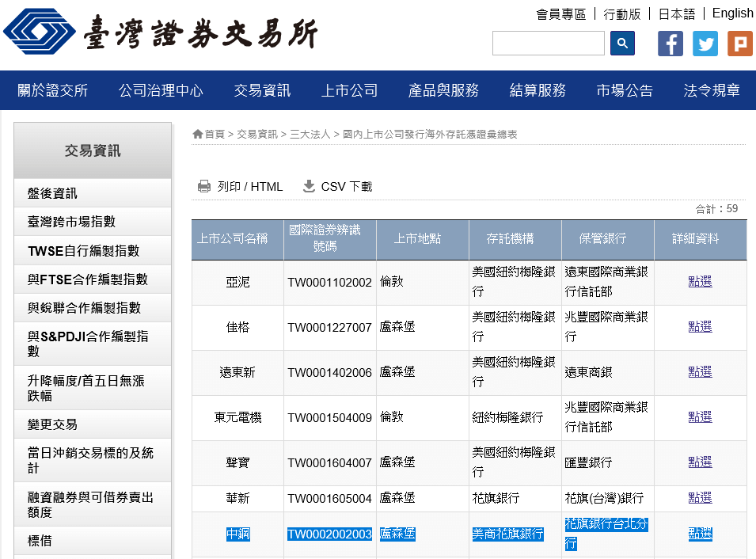Select 臺灣跨市場指數 in the sidebar
756x559 pixels.
(x=93, y=222)
